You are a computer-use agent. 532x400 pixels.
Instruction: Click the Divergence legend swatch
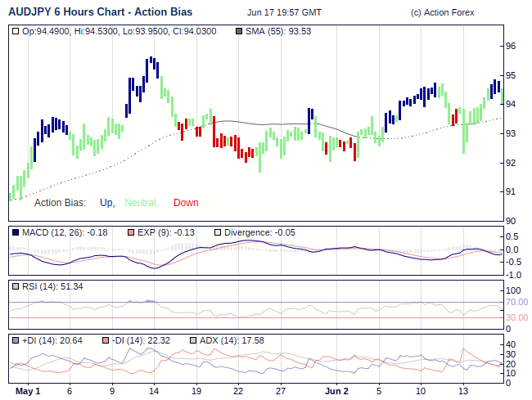tap(217, 233)
